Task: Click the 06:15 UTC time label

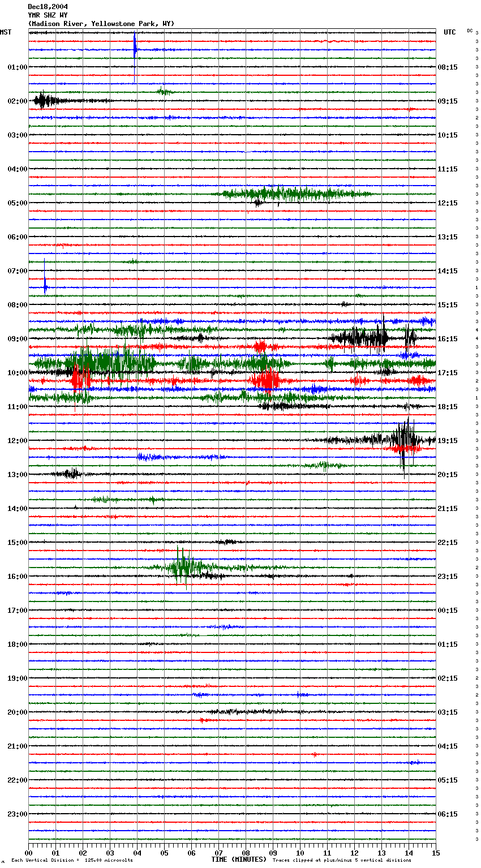Action: tap(448, 814)
